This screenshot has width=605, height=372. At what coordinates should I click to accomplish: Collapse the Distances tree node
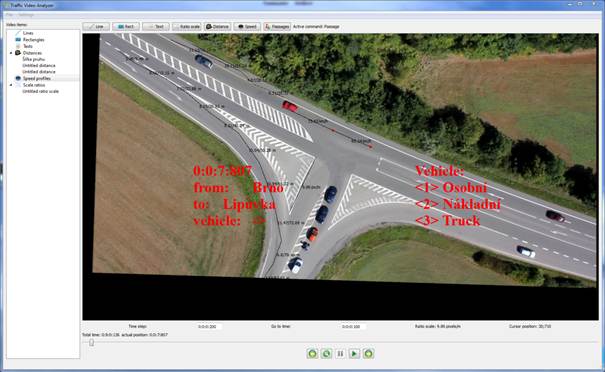[11, 53]
